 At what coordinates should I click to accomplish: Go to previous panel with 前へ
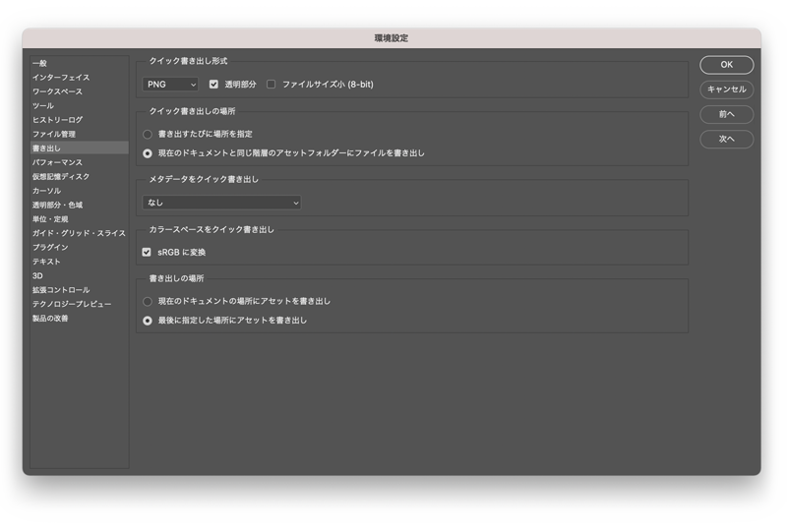click(x=726, y=114)
